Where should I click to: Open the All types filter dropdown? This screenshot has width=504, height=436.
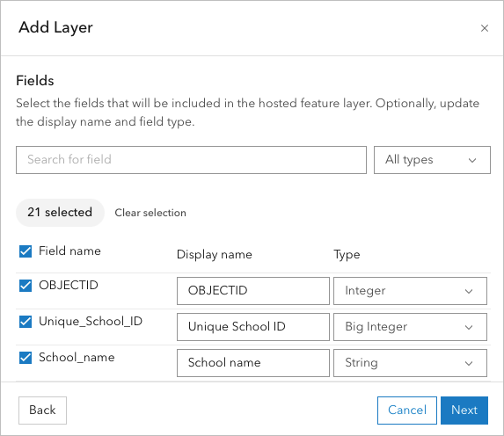[432, 160]
